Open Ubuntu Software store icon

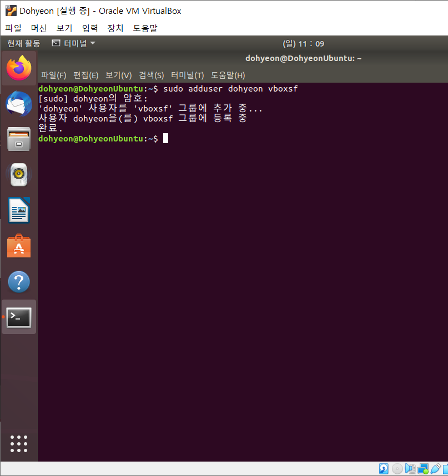tap(19, 246)
